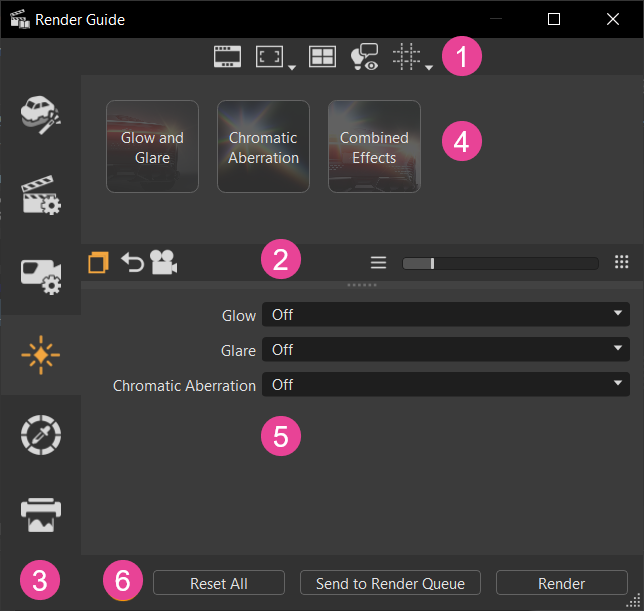Toggle the lightbulb and eye hints icon
The image size is (644, 611).
[364, 56]
